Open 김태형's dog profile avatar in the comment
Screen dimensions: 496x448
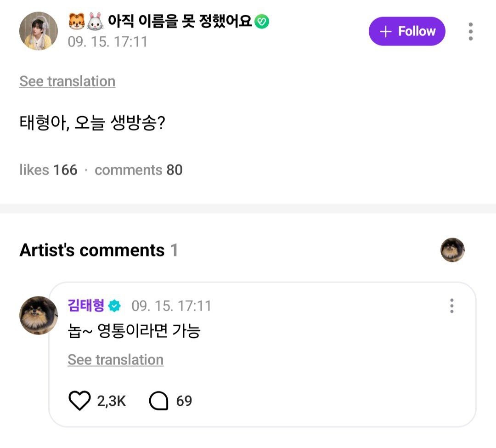[x=39, y=315]
